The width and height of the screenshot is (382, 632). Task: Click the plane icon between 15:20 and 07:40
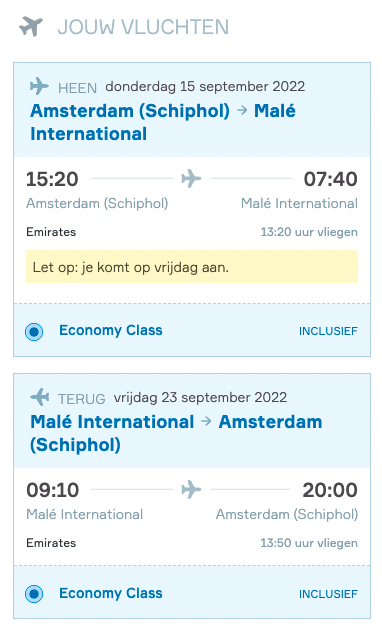coord(191,178)
